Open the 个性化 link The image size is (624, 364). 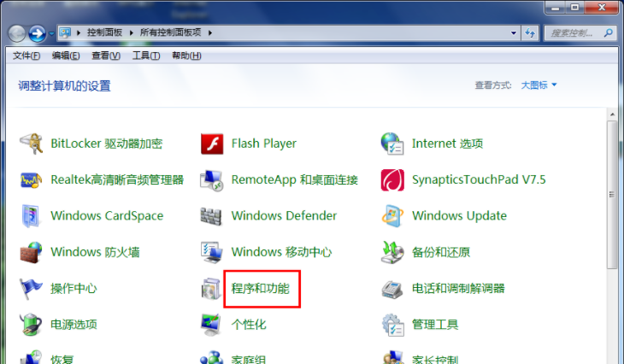249,325
